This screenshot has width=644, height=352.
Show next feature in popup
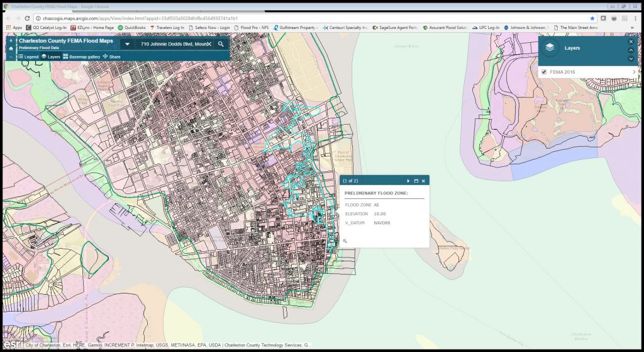(408, 181)
